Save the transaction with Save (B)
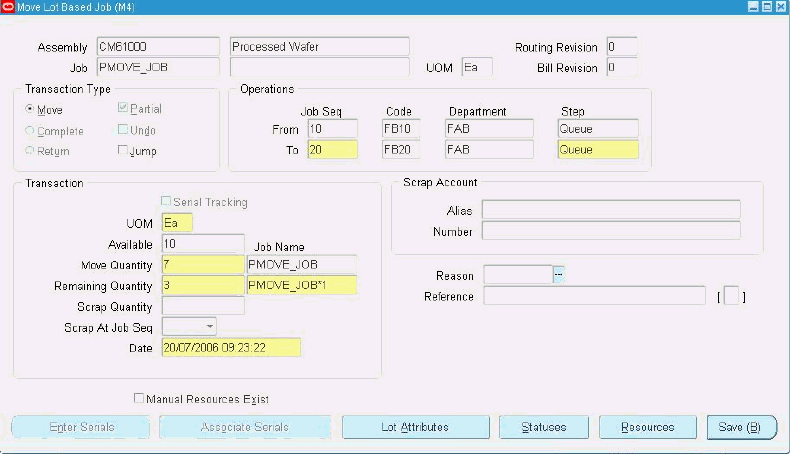Image resolution: width=790 pixels, height=454 pixels. [742, 427]
